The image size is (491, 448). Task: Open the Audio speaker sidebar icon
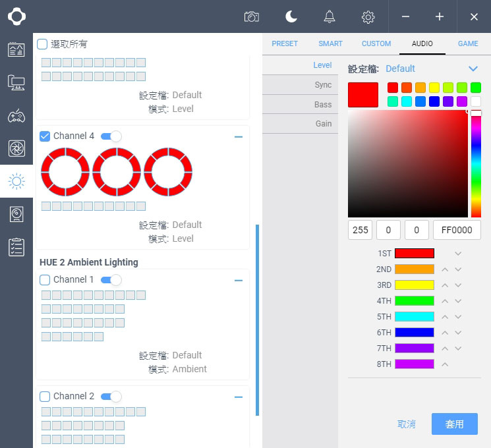click(x=16, y=214)
